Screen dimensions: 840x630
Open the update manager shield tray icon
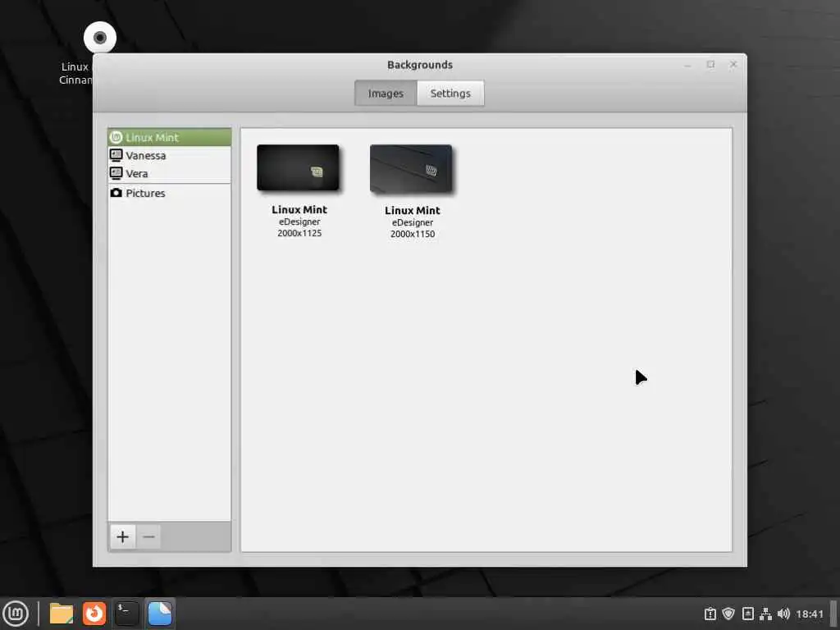click(x=728, y=614)
